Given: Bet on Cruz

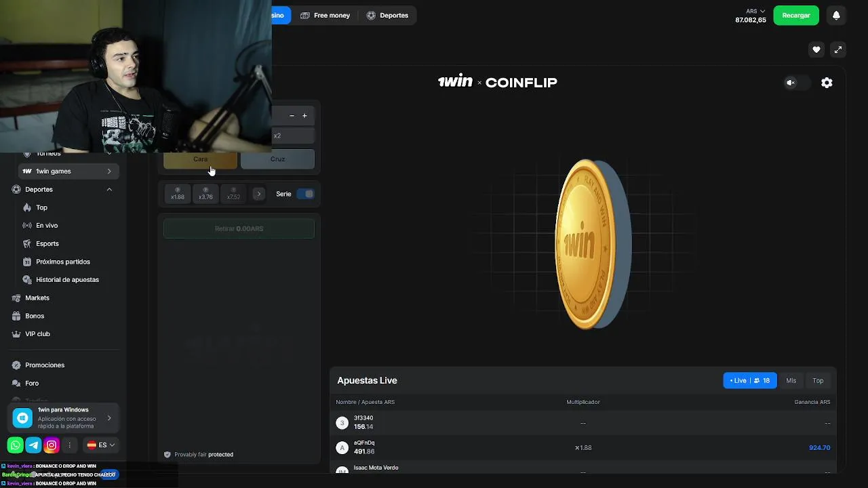Looking at the screenshot, I should pyautogui.click(x=277, y=159).
